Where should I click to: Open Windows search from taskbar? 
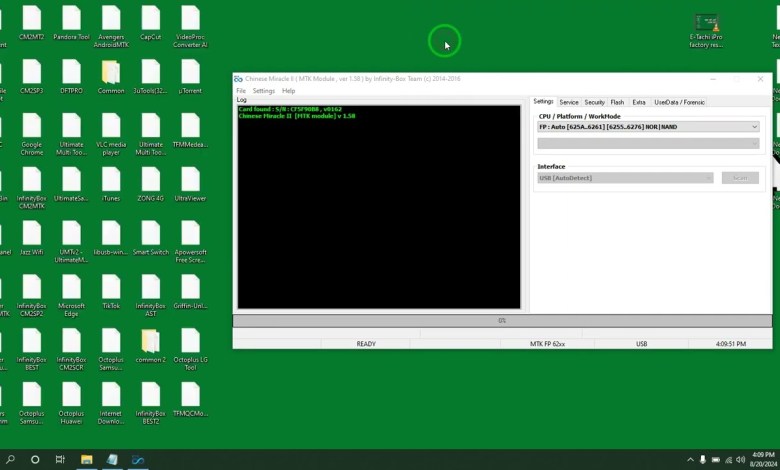10,460
